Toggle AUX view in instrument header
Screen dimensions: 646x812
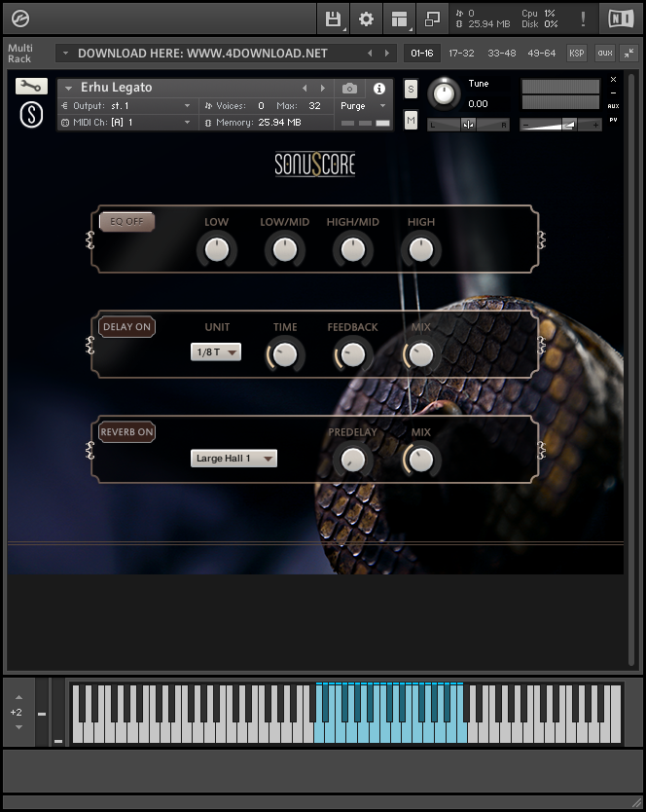(x=613, y=106)
